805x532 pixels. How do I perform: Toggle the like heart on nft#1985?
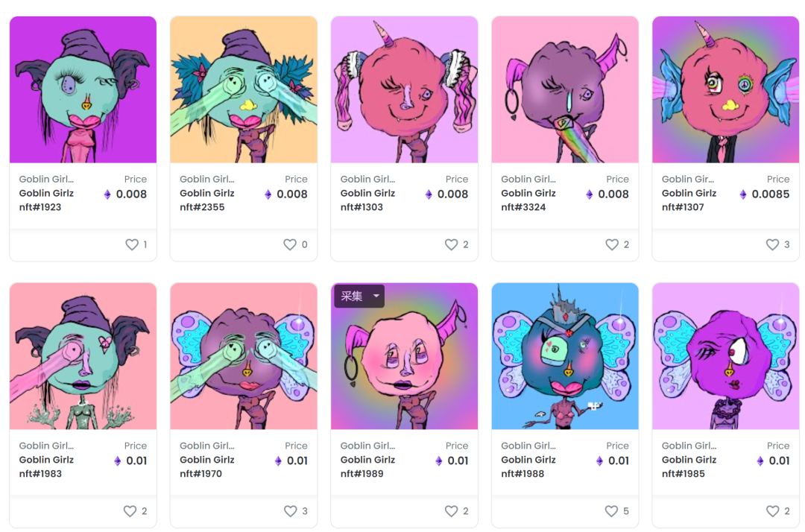point(773,511)
